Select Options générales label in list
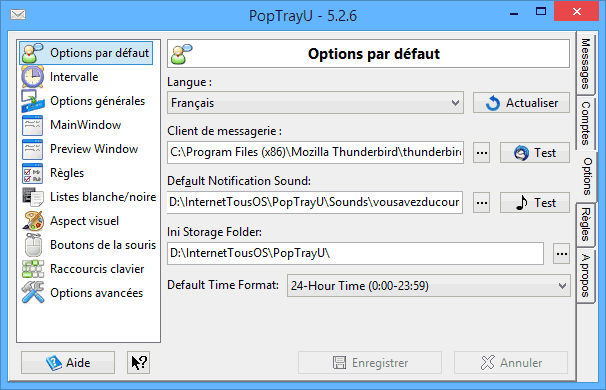Screen dimensions: 606x390 tap(97, 101)
